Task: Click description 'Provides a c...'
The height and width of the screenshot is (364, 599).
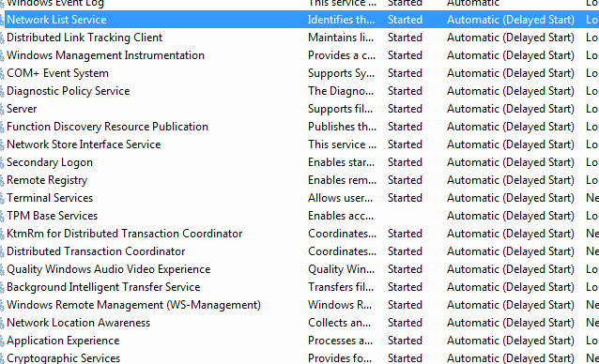Action: [342, 55]
